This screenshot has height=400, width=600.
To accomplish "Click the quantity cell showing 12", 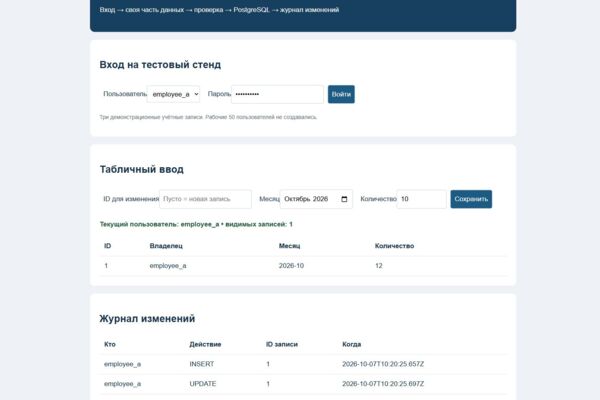I will 378,266.
